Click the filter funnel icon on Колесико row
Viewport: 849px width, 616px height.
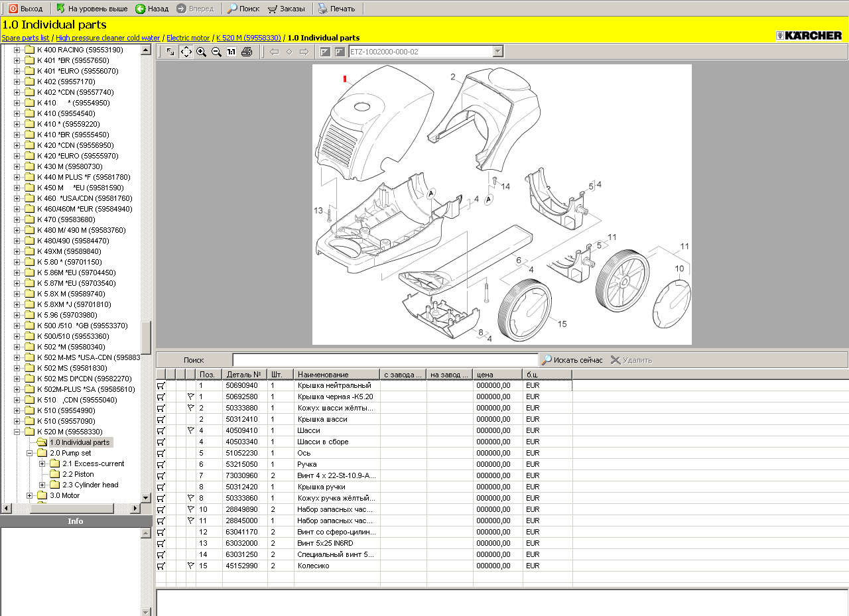coord(191,566)
